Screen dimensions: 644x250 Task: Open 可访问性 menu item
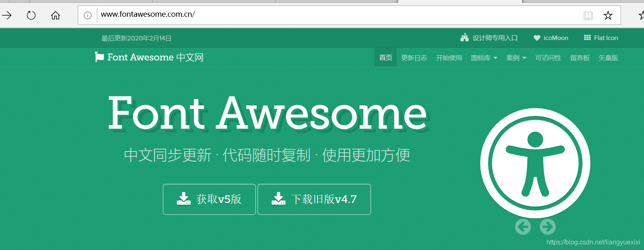548,58
